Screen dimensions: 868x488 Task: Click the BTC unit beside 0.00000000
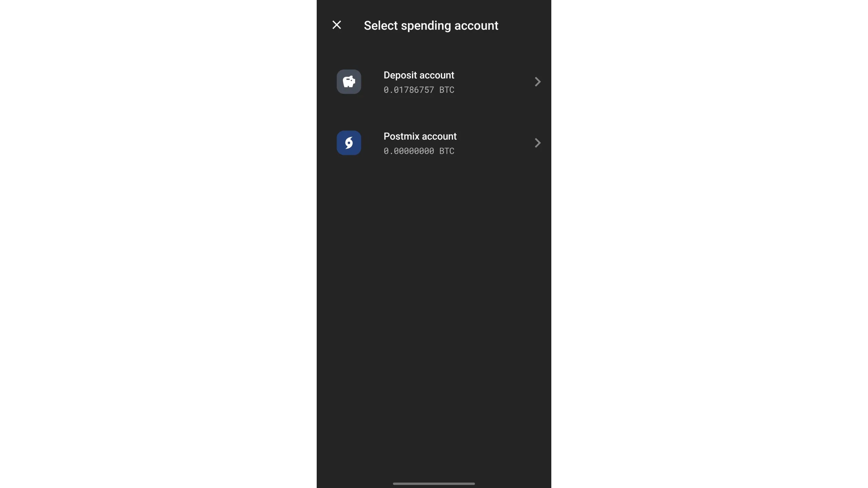(447, 151)
